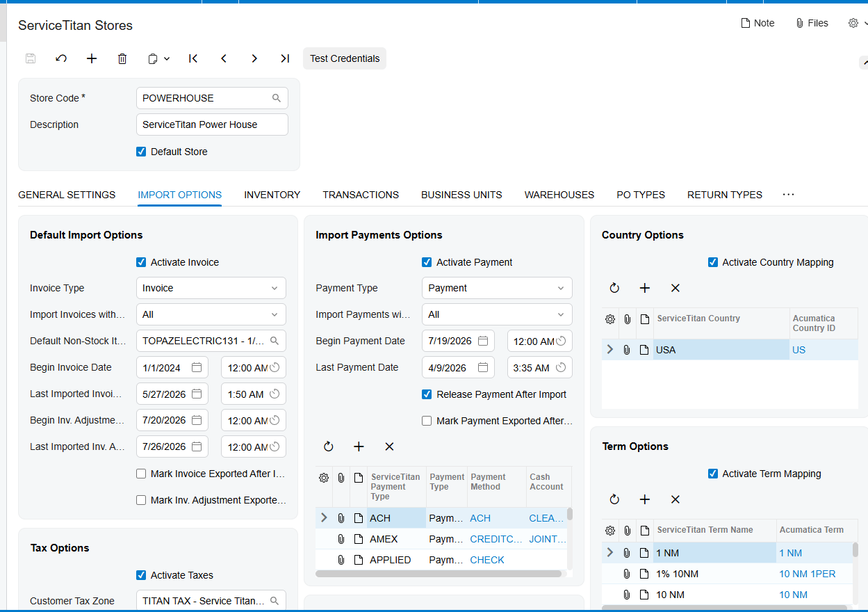Open CREDITC... payment method link for AMEX
868x612 pixels.
point(496,539)
